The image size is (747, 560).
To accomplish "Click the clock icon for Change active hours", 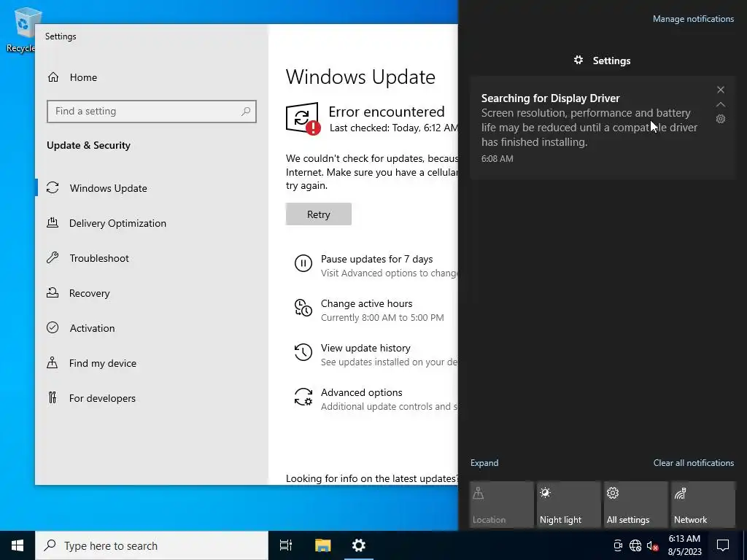I will click(303, 308).
